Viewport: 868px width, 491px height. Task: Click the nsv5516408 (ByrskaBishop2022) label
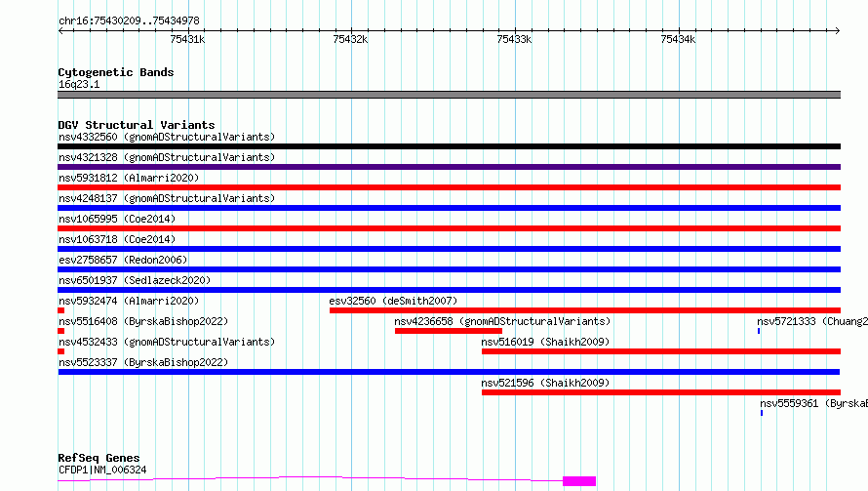tap(143, 321)
